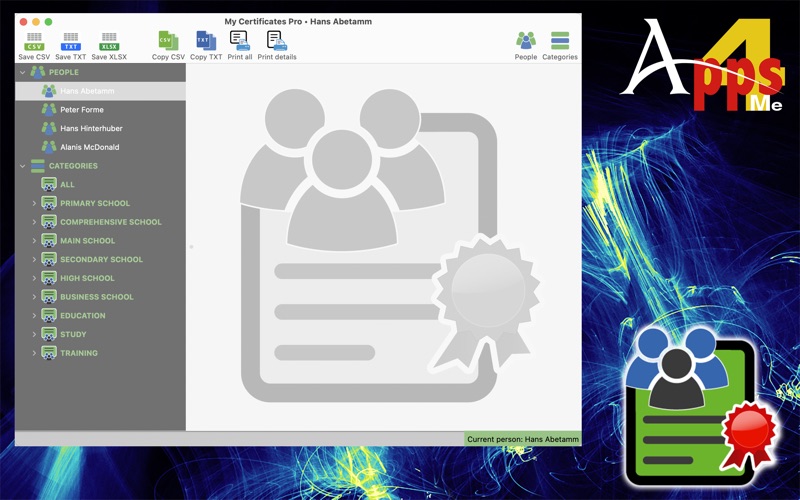800x500 pixels.
Task: Click the certificate icon beside PRIMARY SCHOOL
Action: pyautogui.click(x=49, y=203)
